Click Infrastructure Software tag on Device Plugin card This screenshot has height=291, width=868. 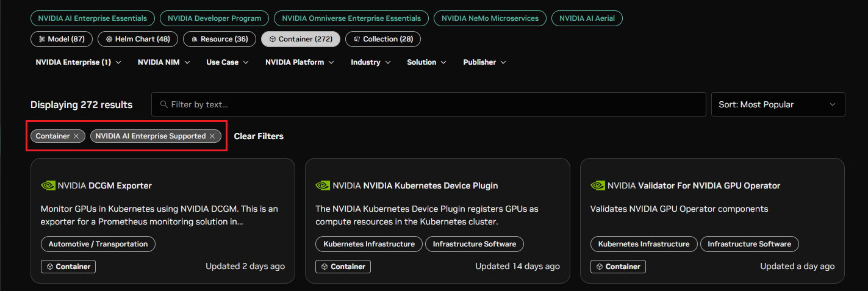pos(475,244)
